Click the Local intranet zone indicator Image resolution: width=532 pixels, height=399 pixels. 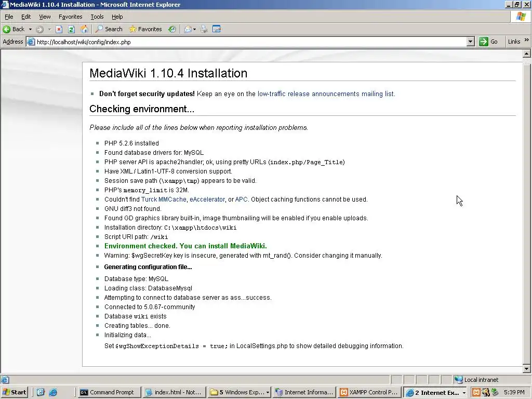point(477,380)
